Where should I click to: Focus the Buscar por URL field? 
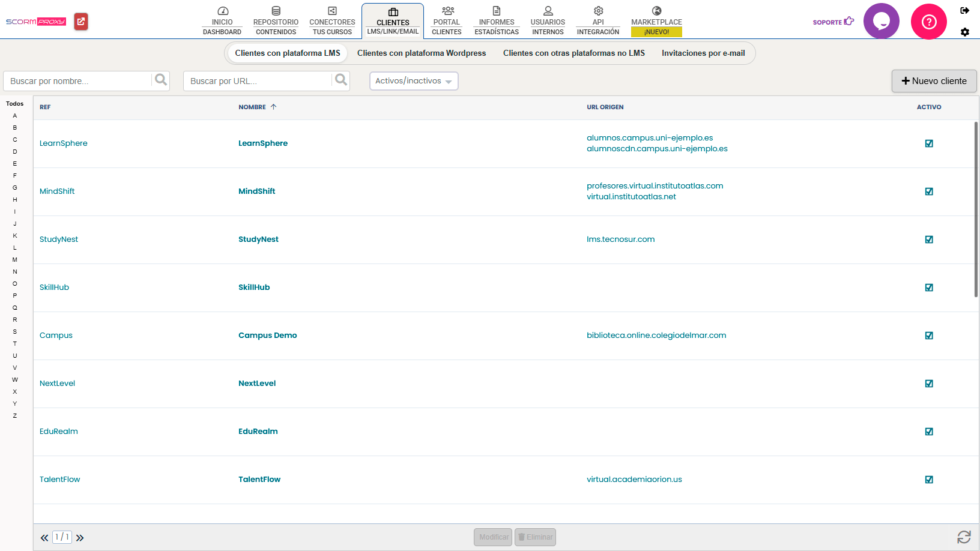click(258, 81)
